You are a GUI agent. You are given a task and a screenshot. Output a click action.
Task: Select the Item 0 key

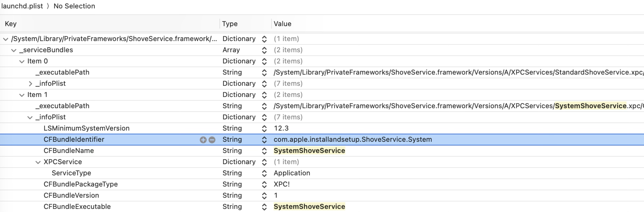37,61
